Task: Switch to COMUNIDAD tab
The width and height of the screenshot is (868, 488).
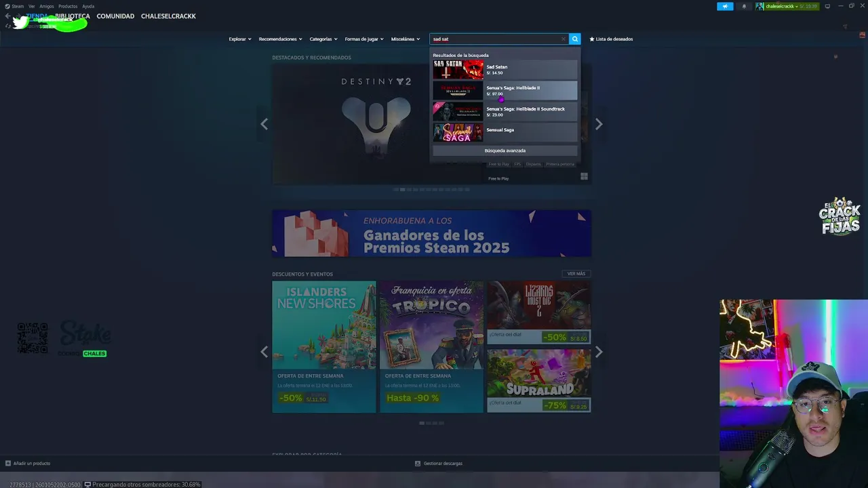Action: click(115, 16)
